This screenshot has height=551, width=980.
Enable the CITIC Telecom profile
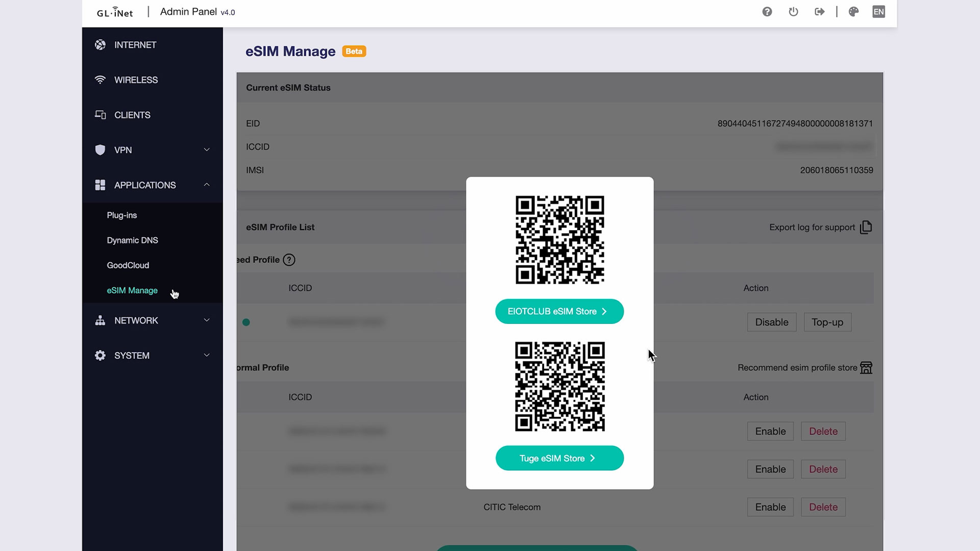coord(770,507)
